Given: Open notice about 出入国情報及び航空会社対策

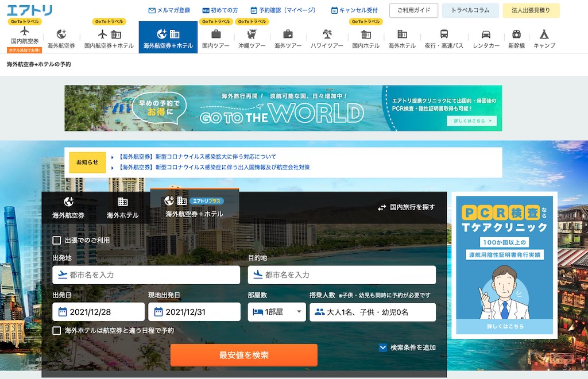Looking at the screenshot, I should tap(215, 167).
